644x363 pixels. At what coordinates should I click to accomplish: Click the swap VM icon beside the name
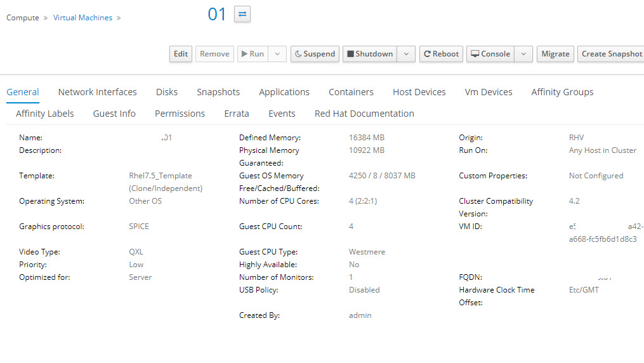point(242,14)
